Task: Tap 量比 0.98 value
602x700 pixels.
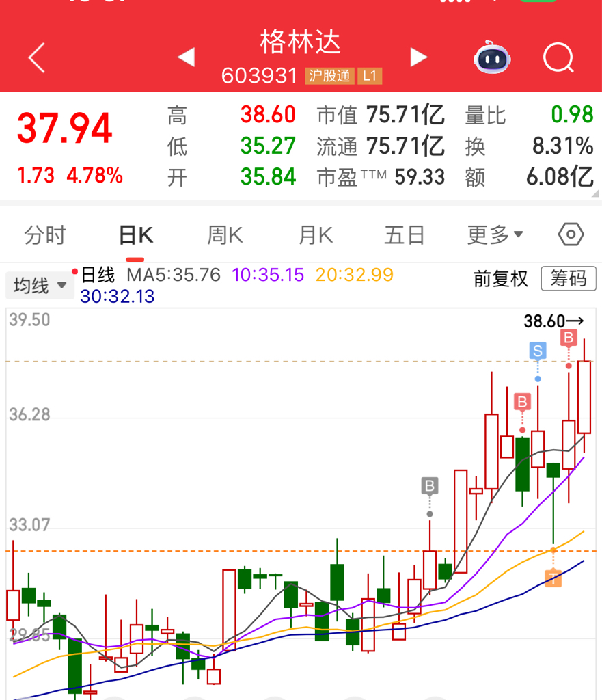Action: (572, 115)
